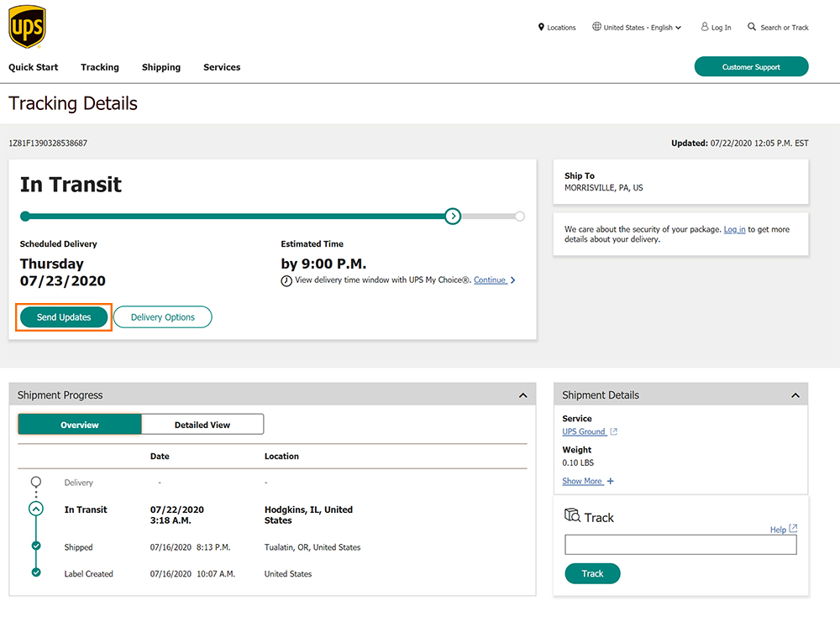Screen dimensions: 840x627
Task: Click the external link icon next to UPS Ground
Action: pos(614,431)
